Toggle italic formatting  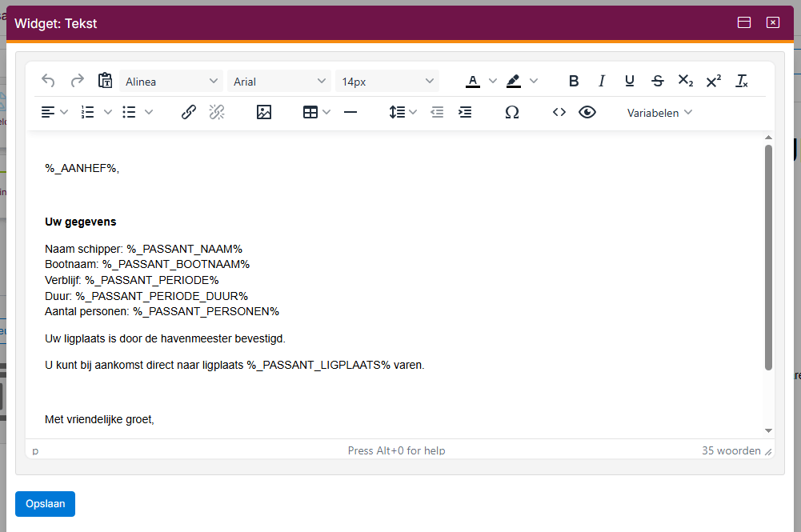[x=602, y=81]
